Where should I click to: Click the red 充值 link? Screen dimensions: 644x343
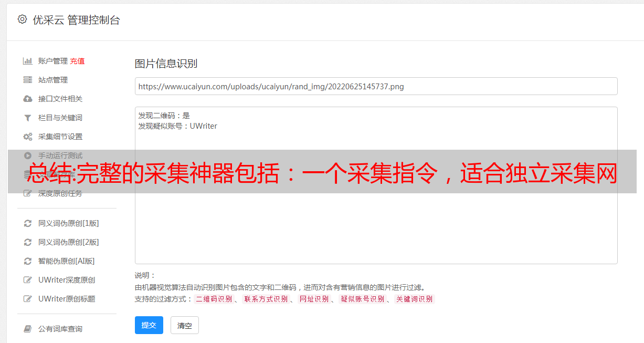click(x=77, y=61)
